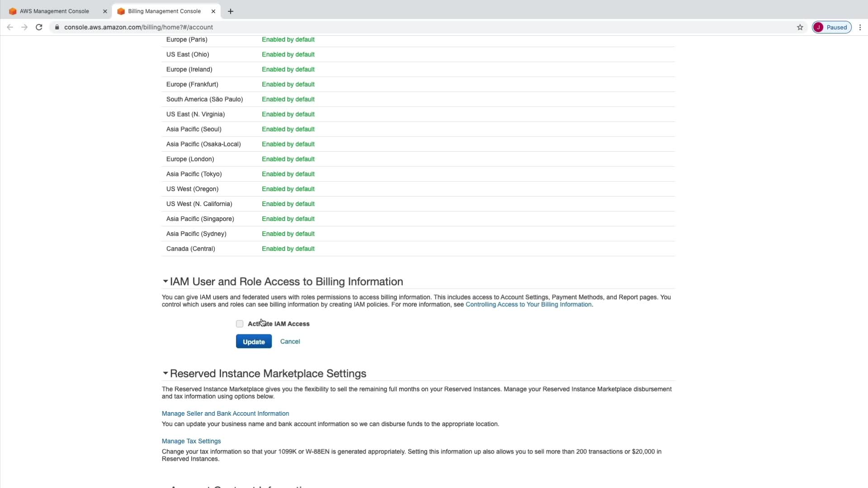Open a new tab with the plus icon
Screen dimensions: 868x488
coord(231,11)
